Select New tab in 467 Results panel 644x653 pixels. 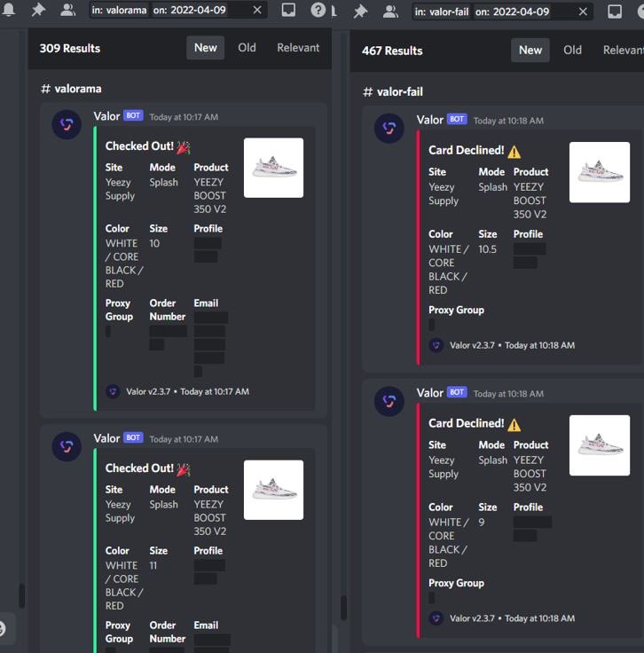(530, 51)
